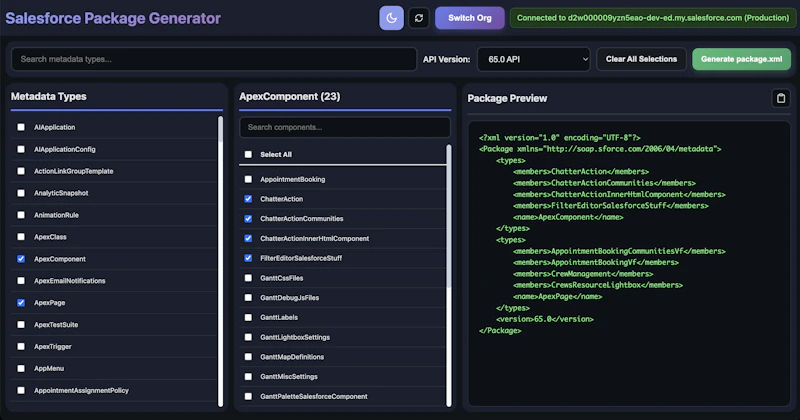Focus the Search components field
This screenshot has height=420, width=800.
(x=345, y=127)
